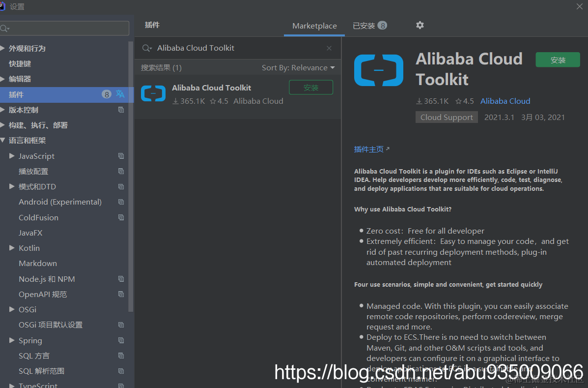
Task: Click the 模式和DTD project-level copy icon
Action: point(121,186)
